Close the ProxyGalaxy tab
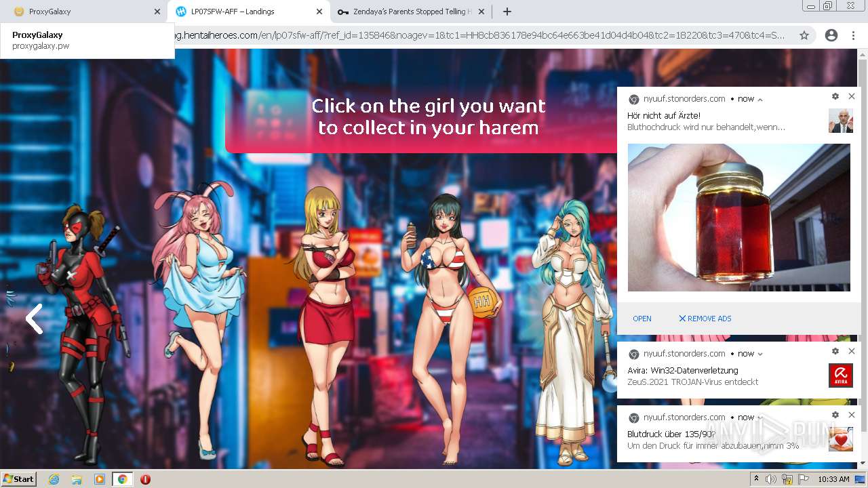Image resolution: width=868 pixels, height=488 pixels. point(157,12)
